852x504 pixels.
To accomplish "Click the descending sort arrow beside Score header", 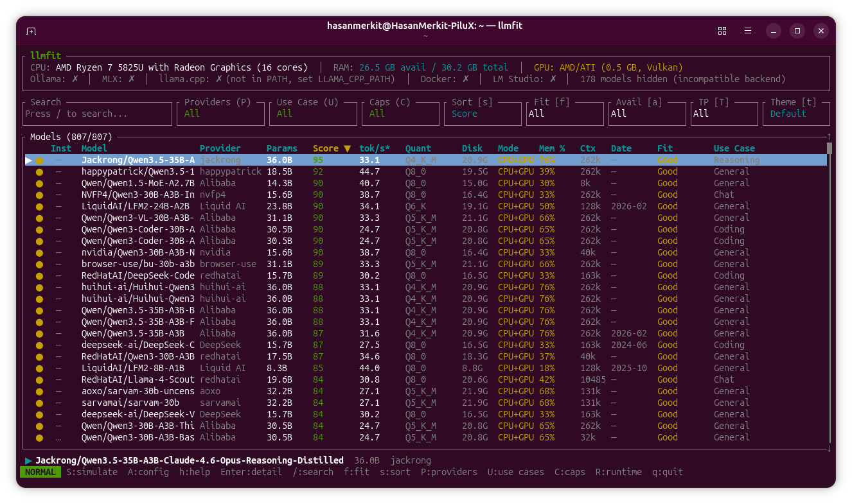I will pyautogui.click(x=347, y=149).
